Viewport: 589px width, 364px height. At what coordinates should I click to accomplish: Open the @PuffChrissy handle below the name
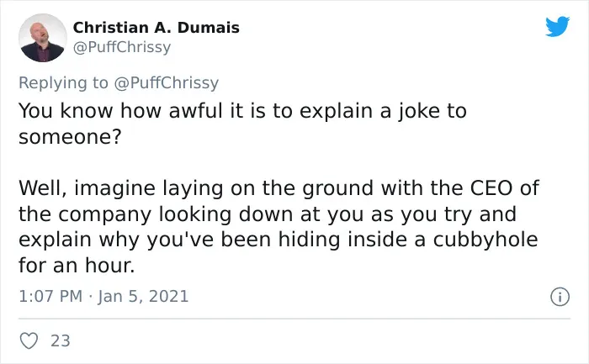[x=122, y=47]
